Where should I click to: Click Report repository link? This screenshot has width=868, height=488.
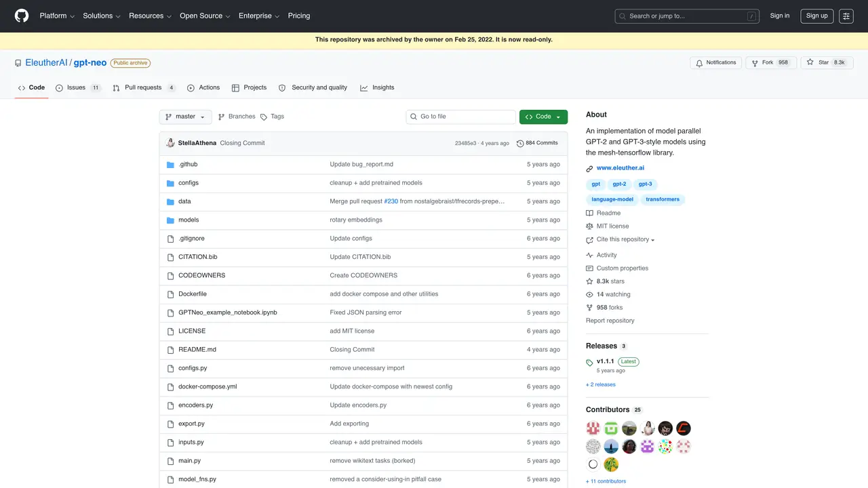(610, 321)
